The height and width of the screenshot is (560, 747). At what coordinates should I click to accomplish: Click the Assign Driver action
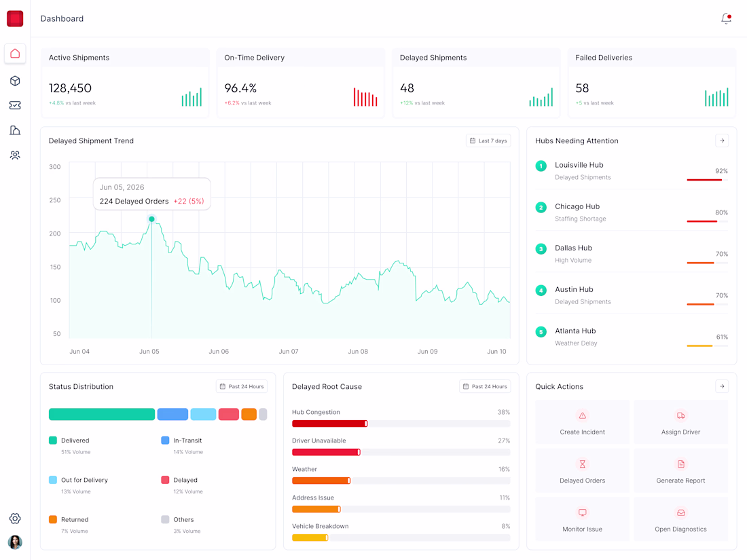[680, 422]
